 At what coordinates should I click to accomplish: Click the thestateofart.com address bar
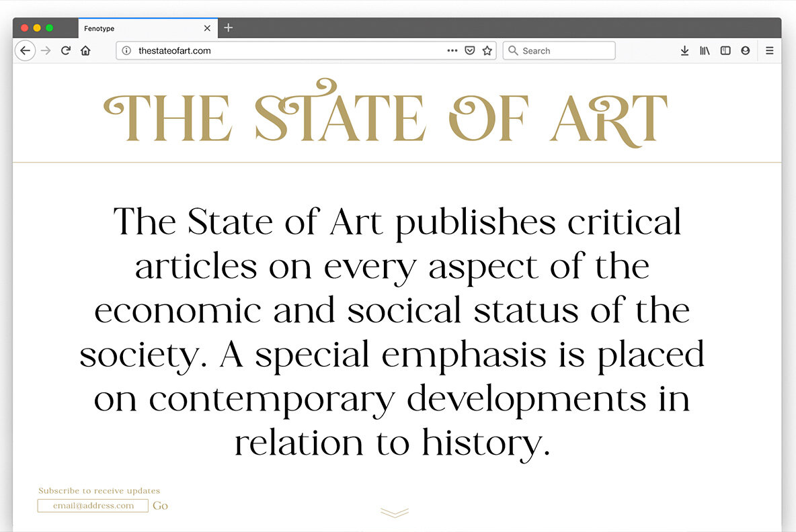click(282, 50)
